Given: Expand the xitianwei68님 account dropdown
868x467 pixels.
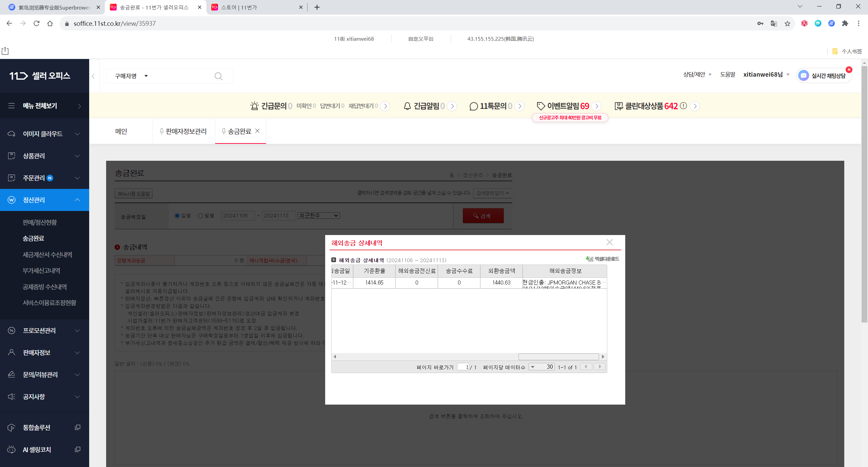Looking at the screenshot, I should tap(787, 74).
